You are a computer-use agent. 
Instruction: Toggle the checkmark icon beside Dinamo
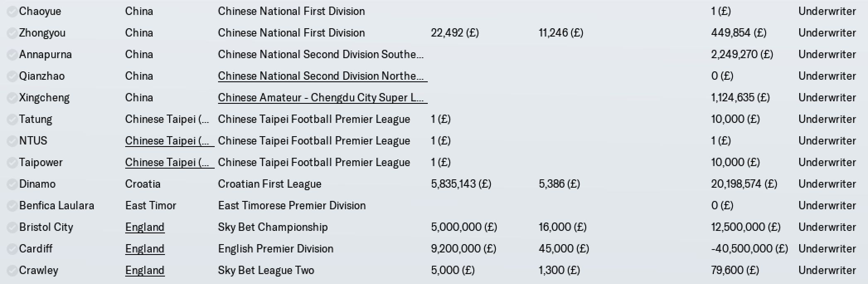click(x=12, y=184)
